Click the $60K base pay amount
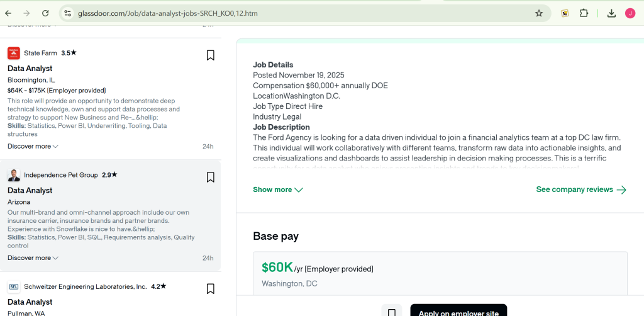 [x=277, y=268]
